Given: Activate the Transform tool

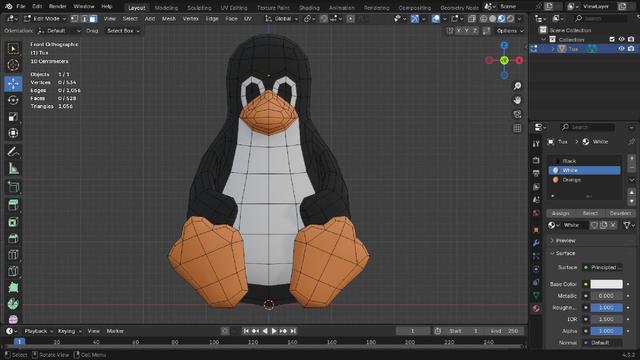Looking at the screenshot, I should tap(13, 133).
